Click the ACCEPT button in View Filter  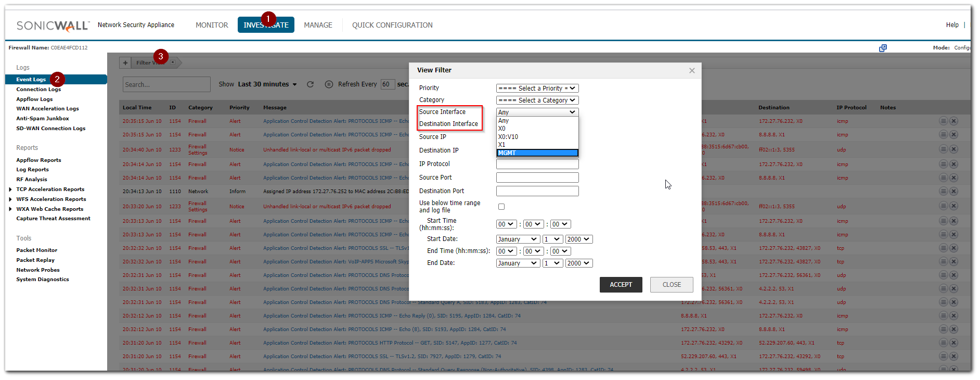(621, 285)
